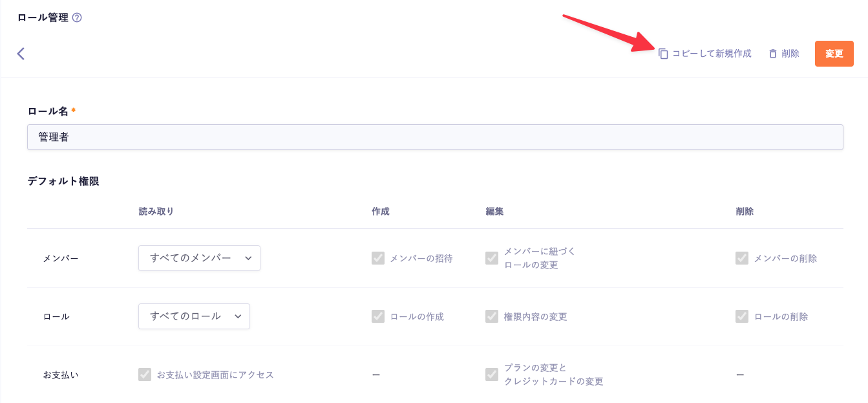Click the chevron arrow in すべてのロール dropdown
The image size is (868, 403).
point(238,316)
